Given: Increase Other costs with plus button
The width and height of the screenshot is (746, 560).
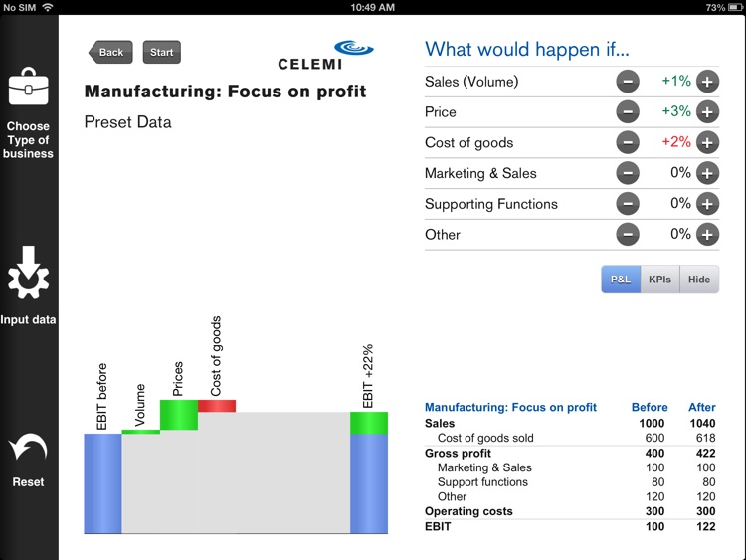Looking at the screenshot, I should click(707, 236).
